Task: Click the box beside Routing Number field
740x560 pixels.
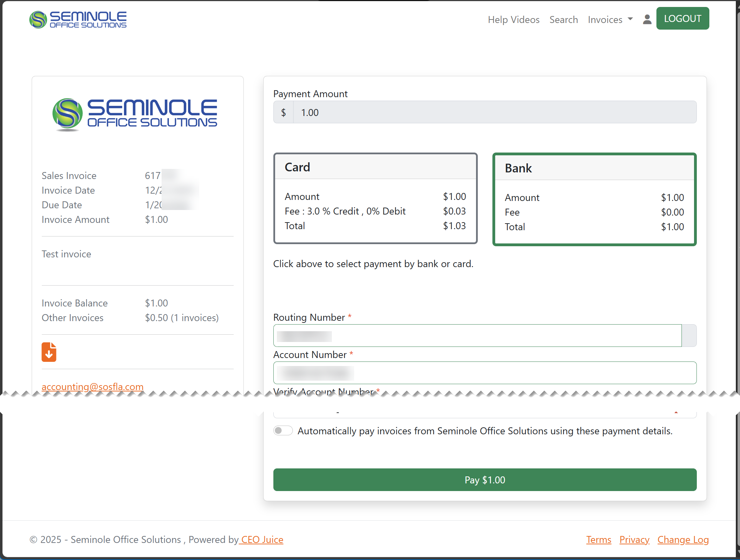Action: point(689,336)
